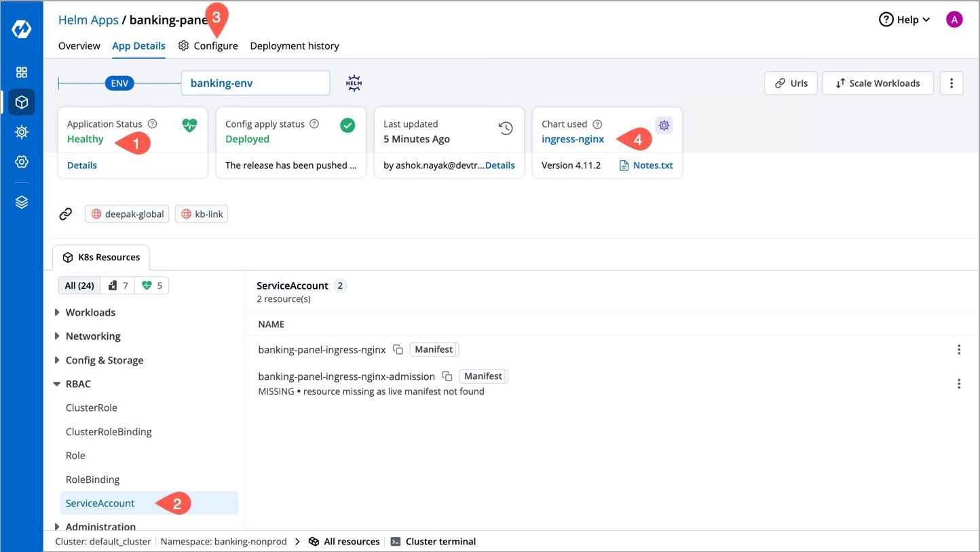The image size is (980, 552).
Task: Filter resources showing 5 healthy items
Action: [x=152, y=285]
